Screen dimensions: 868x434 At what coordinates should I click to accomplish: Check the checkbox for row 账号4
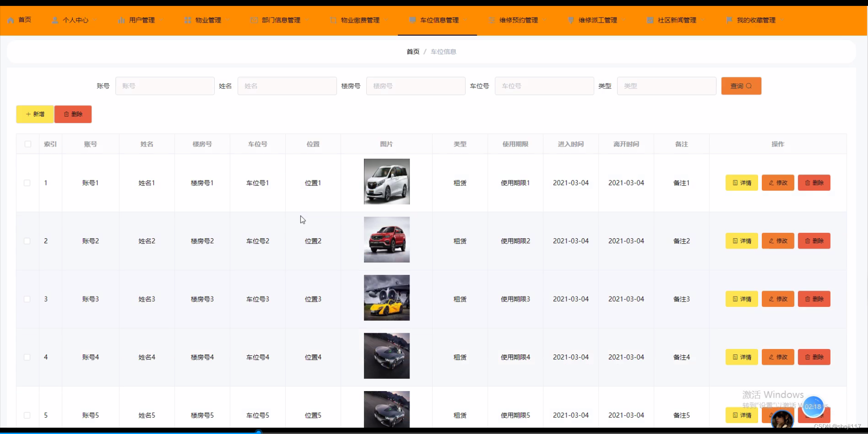coord(27,357)
